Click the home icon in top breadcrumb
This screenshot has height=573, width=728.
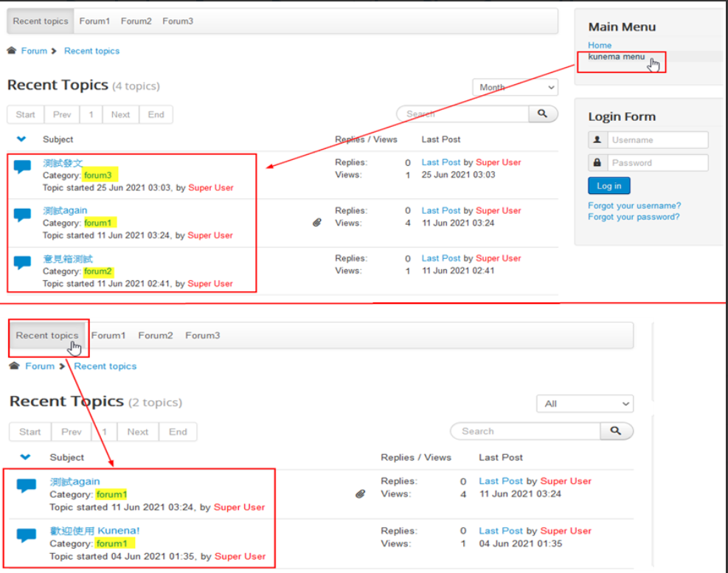click(x=12, y=51)
